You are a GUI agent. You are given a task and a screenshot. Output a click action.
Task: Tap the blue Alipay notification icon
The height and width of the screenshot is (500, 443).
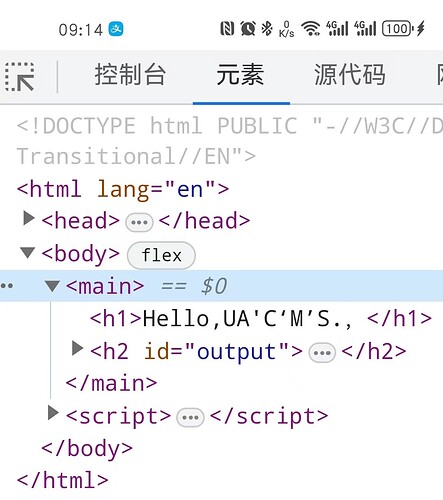click(x=116, y=29)
